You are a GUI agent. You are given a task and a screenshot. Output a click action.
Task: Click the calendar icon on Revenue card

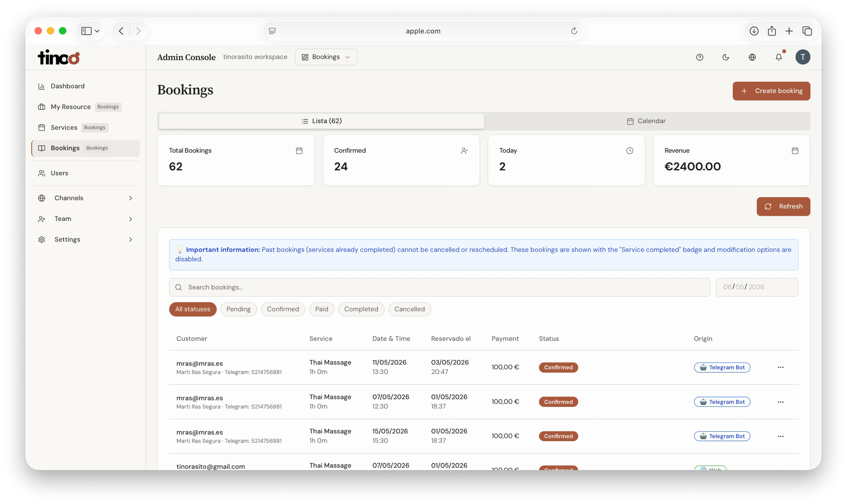(795, 150)
